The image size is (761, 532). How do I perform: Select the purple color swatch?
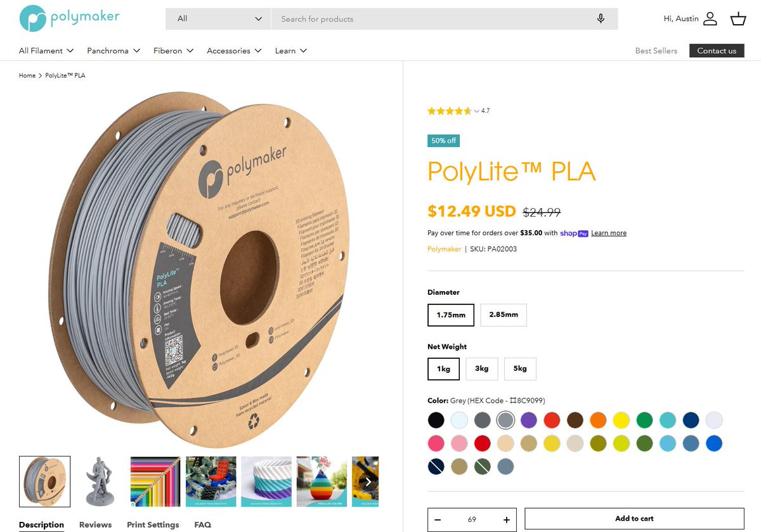tap(528, 420)
